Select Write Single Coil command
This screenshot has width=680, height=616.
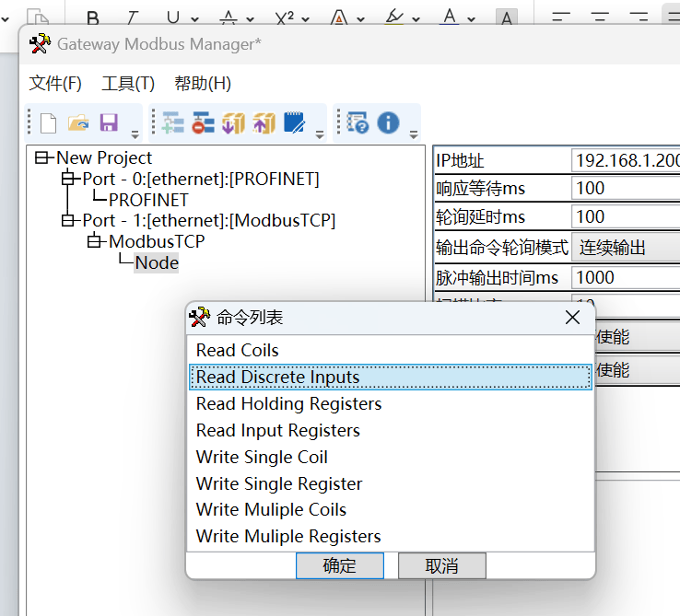click(391, 457)
